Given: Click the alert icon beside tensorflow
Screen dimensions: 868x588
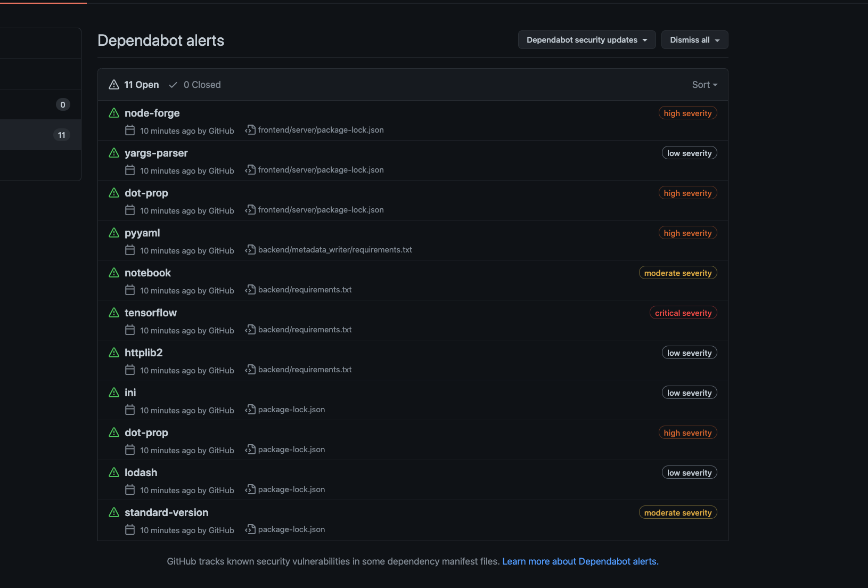Looking at the screenshot, I should click(x=114, y=313).
